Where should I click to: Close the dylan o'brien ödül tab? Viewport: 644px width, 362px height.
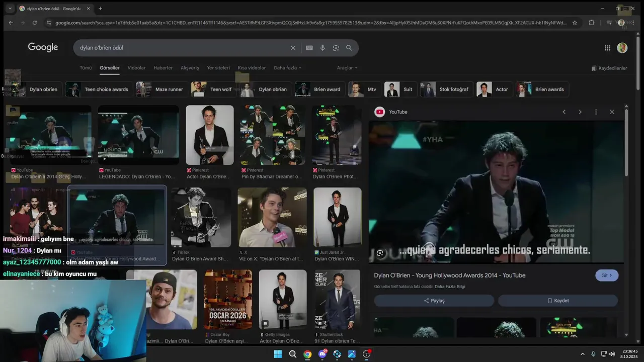(89, 9)
